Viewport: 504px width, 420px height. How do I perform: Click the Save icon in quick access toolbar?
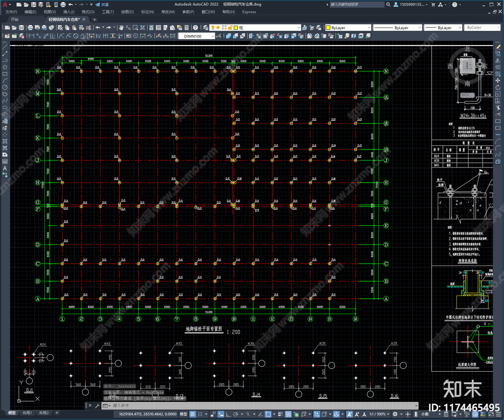pos(33,4)
